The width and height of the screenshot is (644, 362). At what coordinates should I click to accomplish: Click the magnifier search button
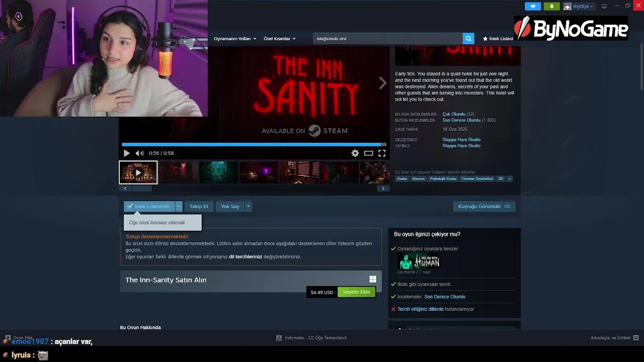(468, 39)
